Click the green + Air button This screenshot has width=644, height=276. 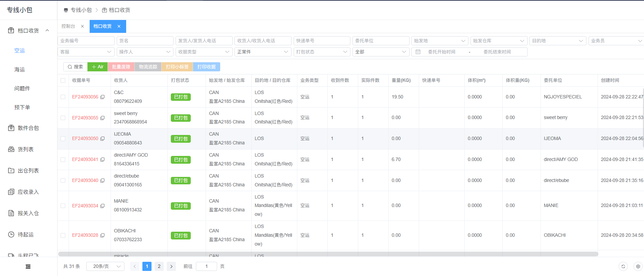[x=97, y=67]
